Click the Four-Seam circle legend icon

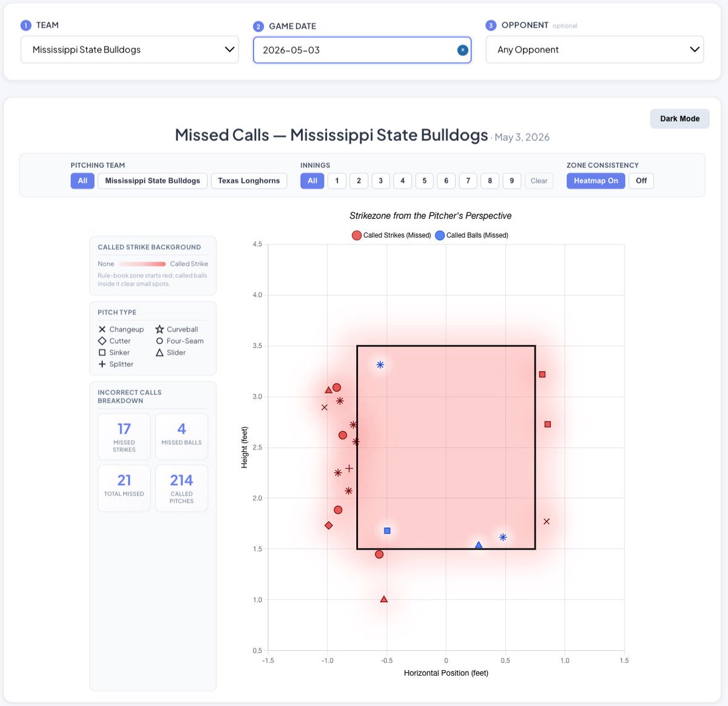tap(160, 341)
